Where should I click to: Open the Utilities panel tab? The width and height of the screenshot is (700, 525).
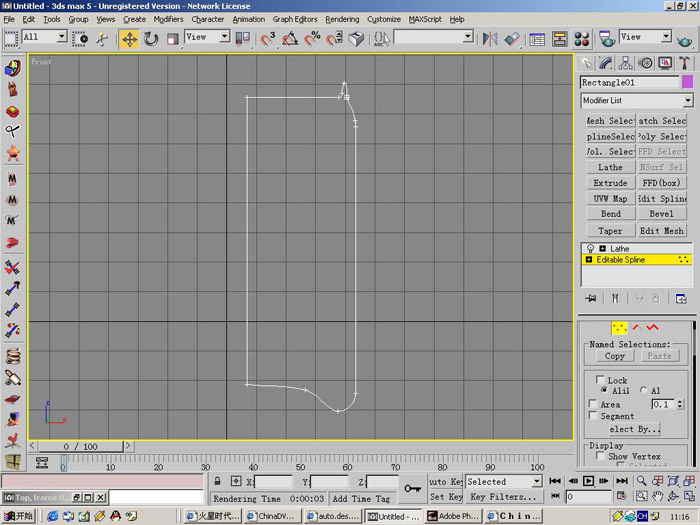point(684,63)
